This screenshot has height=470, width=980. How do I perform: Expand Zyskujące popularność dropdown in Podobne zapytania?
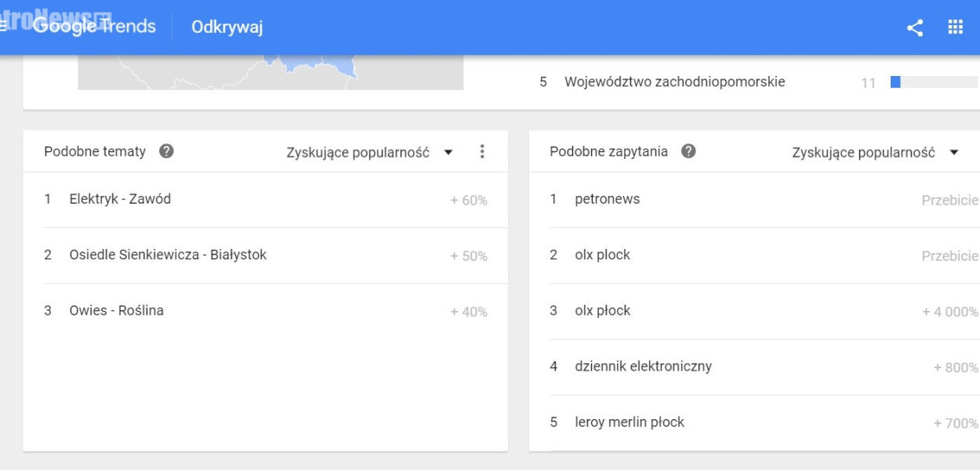click(x=876, y=152)
